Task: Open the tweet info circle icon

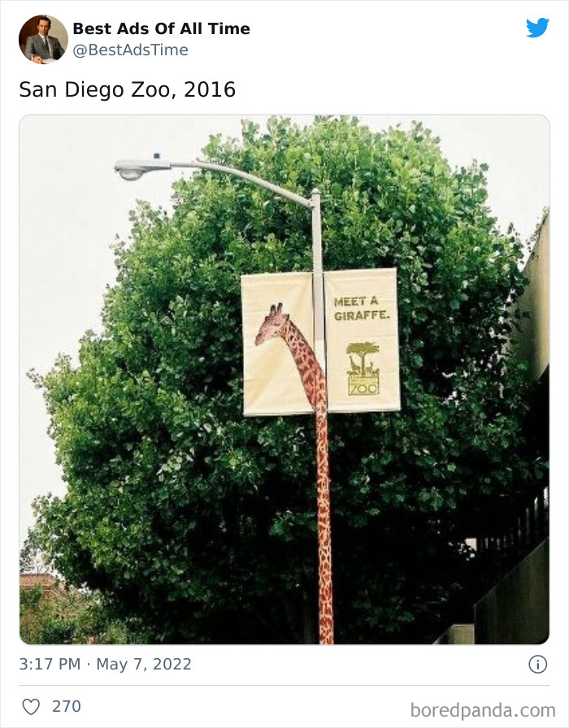Action: click(x=538, y=665)
